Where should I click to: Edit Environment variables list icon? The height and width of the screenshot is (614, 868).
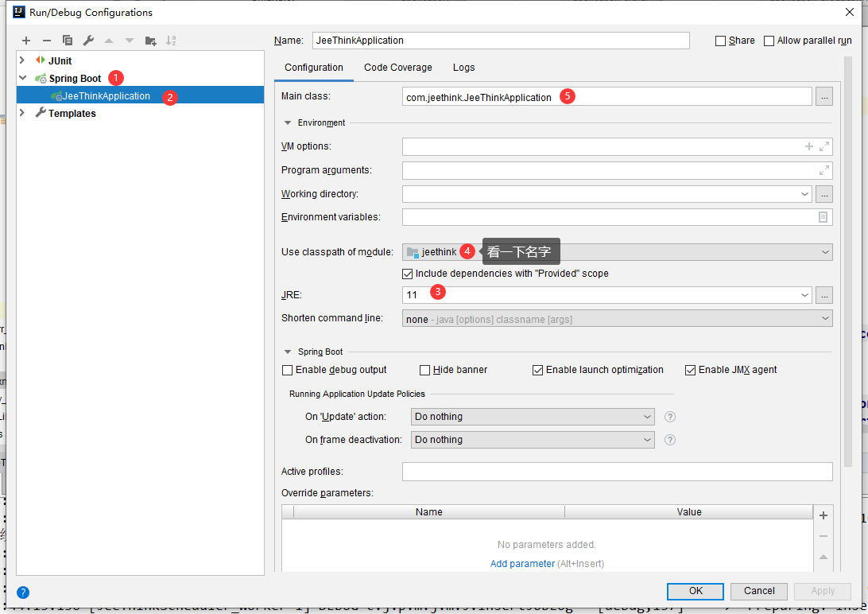[x=823, y=217]
